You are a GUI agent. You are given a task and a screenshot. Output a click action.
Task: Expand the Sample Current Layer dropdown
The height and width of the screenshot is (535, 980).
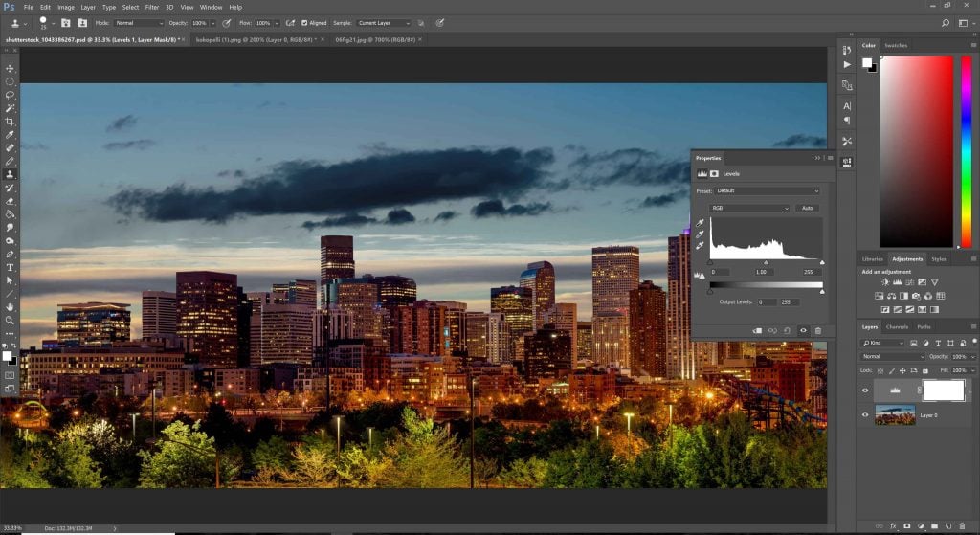(x=384, y=22)
